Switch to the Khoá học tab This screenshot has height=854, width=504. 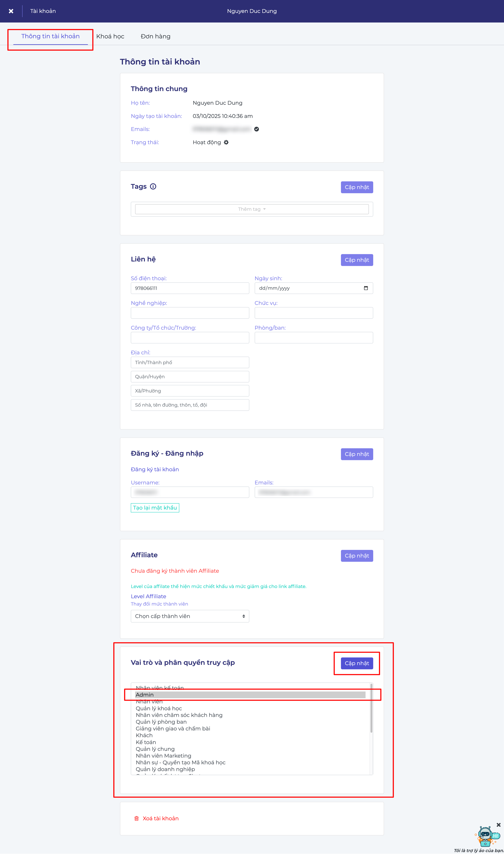click(110, 36)
